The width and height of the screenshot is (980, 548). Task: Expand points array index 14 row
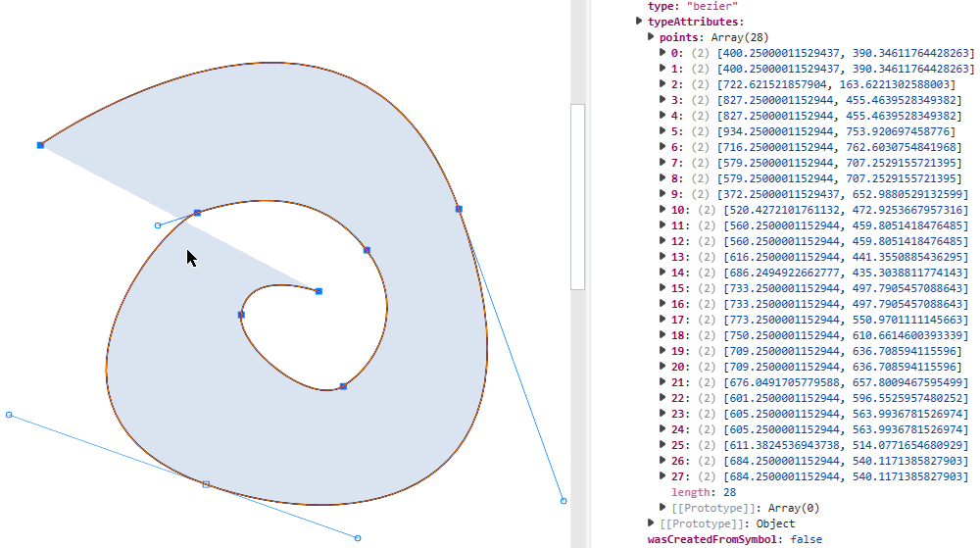pos(662,273)
